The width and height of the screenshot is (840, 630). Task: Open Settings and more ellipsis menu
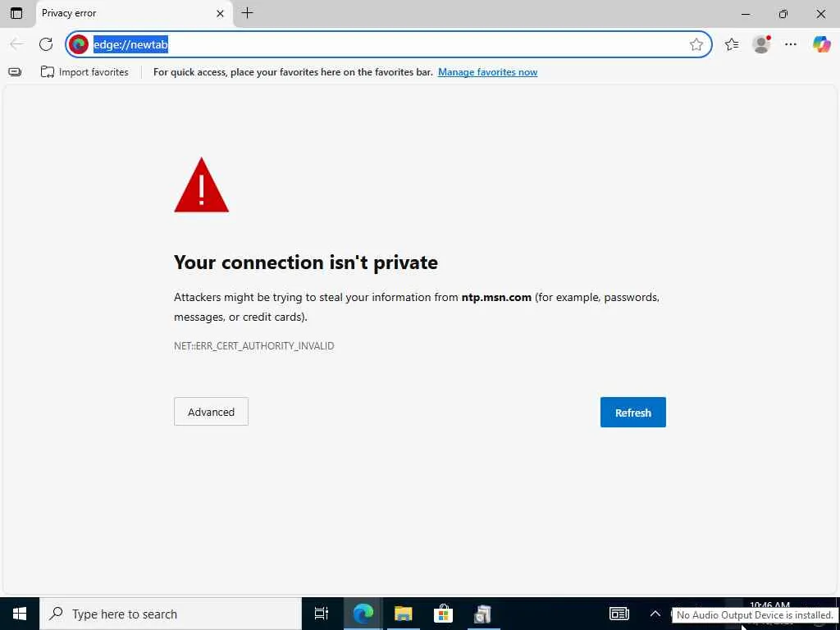(791, 44)
